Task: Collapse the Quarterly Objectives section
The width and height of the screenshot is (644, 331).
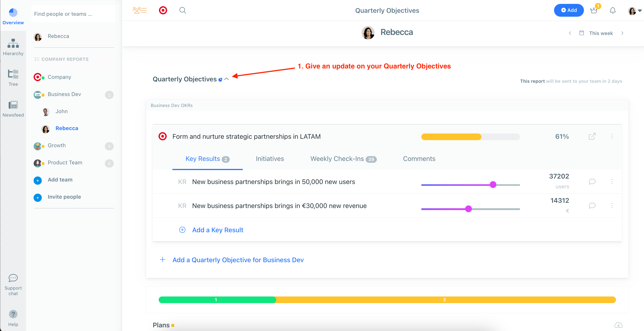Action: click(x=227, y=79)
